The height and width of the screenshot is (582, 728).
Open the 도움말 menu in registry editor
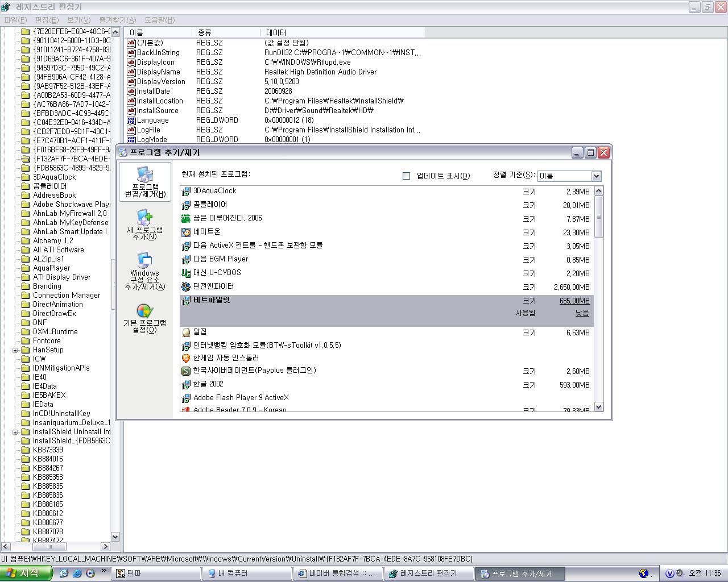(159, 20)
